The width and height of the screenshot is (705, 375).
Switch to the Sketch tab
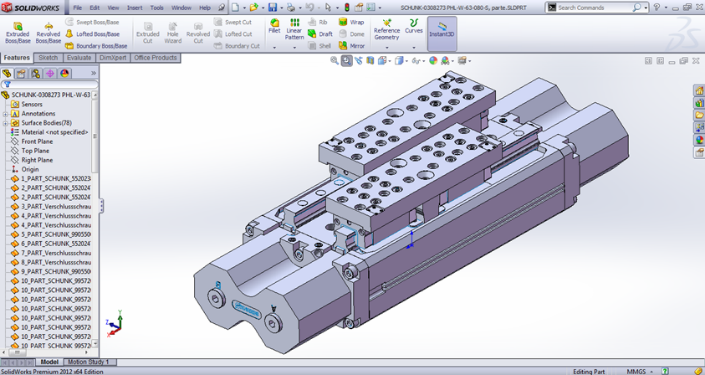(48, 58)
